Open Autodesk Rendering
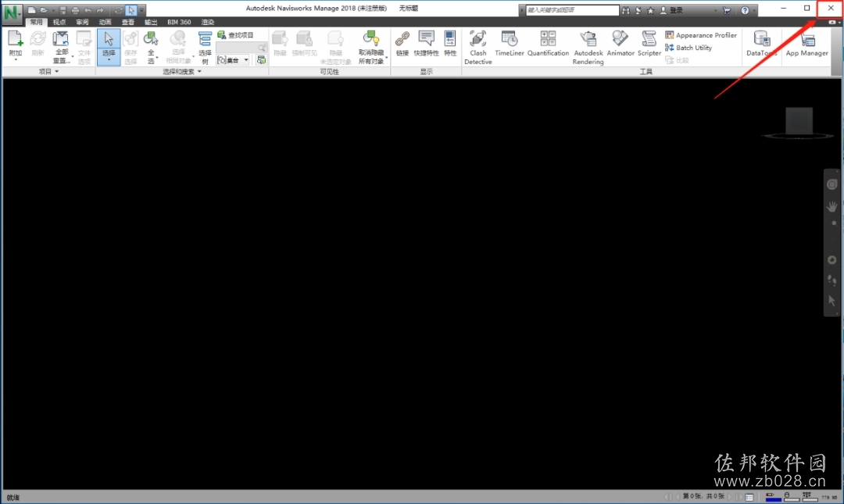Screen dimensions: 844x504 click(x=588, y=48)
